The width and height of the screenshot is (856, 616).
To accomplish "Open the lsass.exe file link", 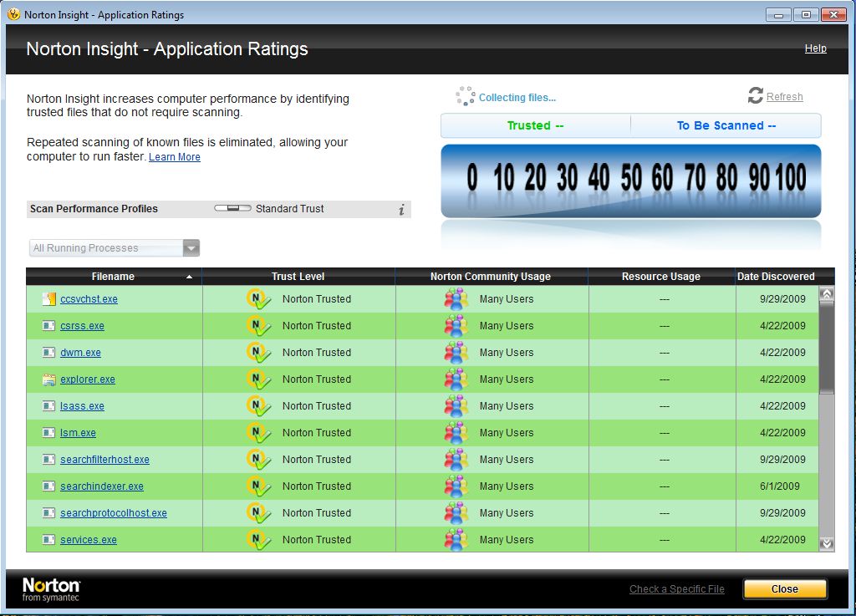I will (83, 406).
